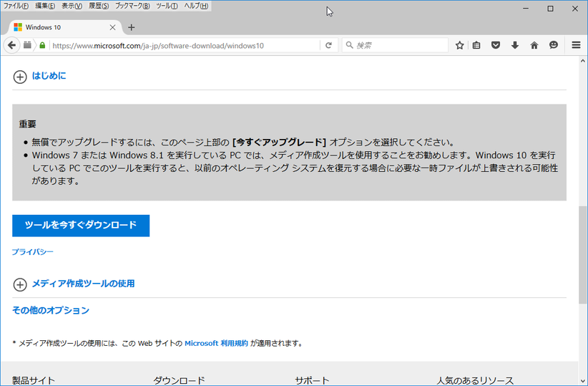This screenshot has width=588, height=386.
Task: Click the ダウンロード footer heading
Action: 179,381
